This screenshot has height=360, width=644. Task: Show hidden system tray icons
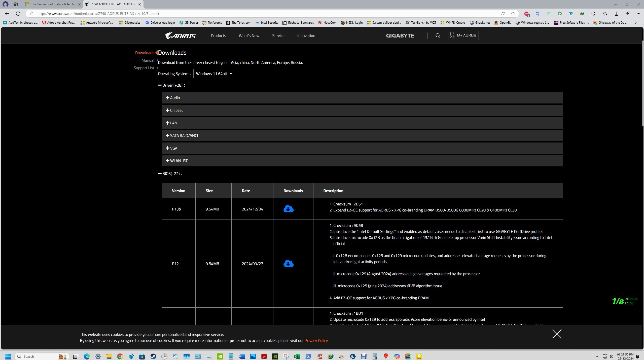596,356
